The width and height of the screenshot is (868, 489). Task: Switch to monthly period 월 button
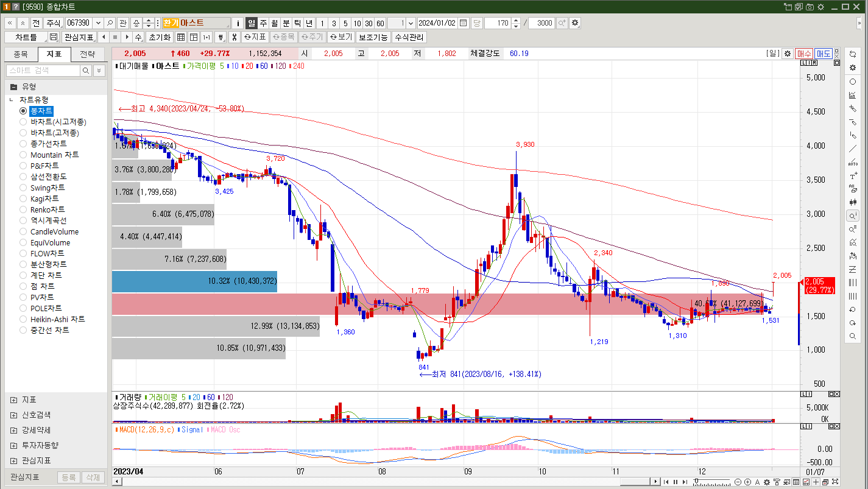pos(275,23)
